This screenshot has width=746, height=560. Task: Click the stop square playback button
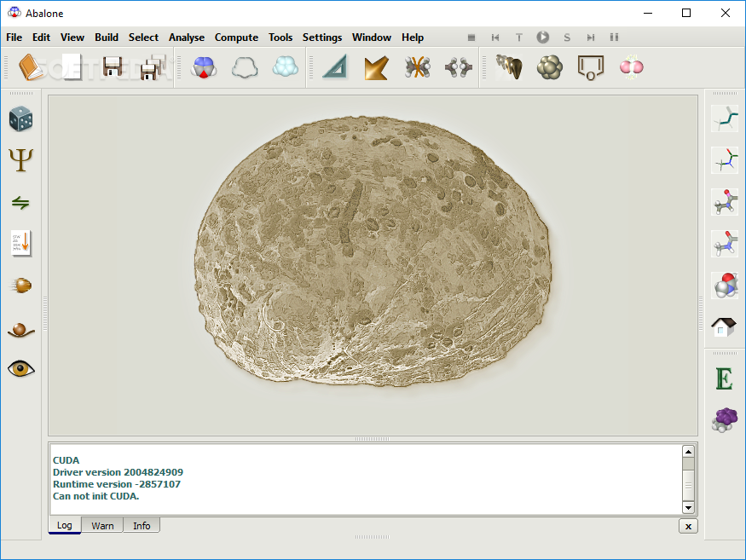click(471, 38)
